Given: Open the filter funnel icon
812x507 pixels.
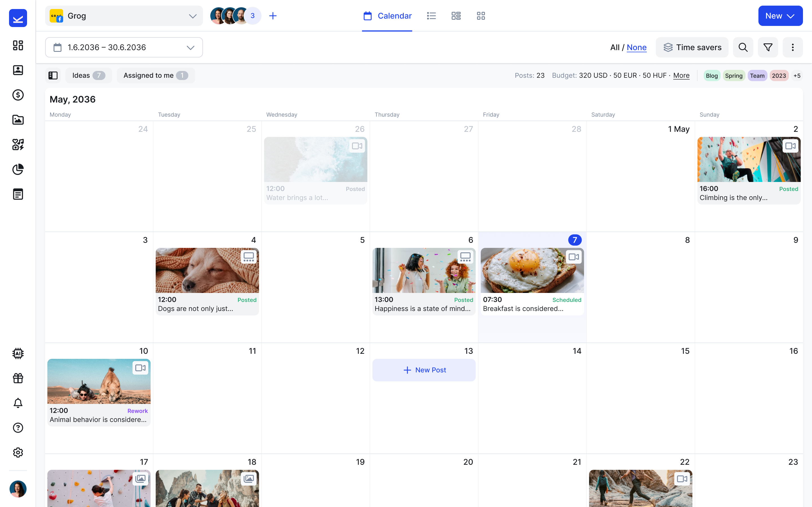Looking at the screenshot, I should pos(768,47).
